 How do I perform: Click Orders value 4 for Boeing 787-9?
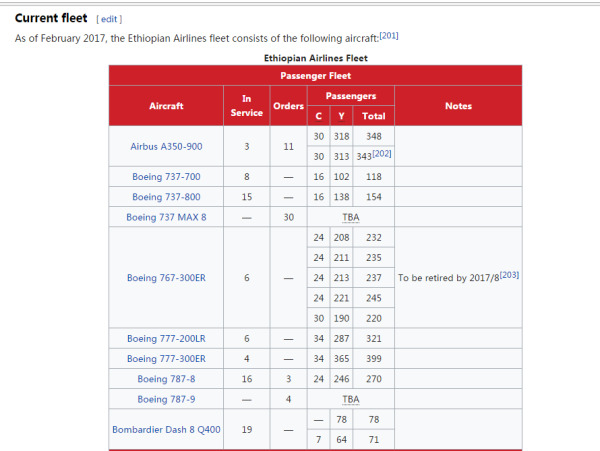pos(289,399)
